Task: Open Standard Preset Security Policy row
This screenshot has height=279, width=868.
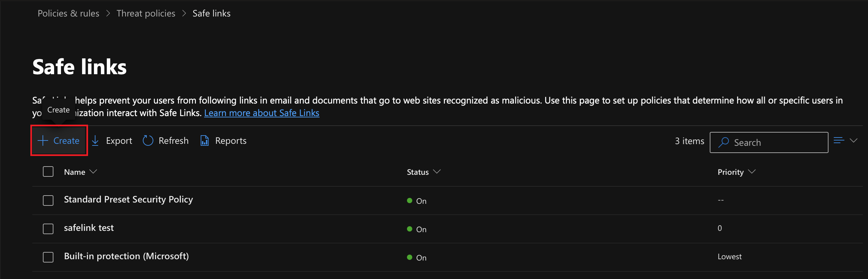Action: (128, 200)
